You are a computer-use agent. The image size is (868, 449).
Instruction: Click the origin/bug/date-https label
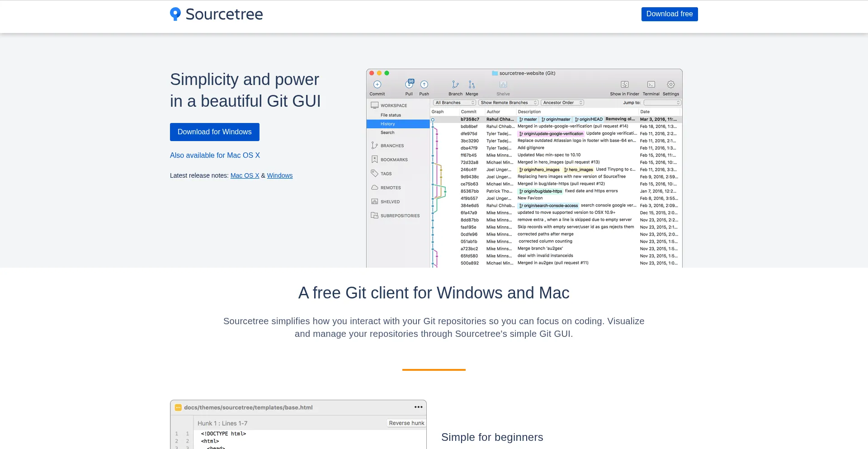[541, 191]
